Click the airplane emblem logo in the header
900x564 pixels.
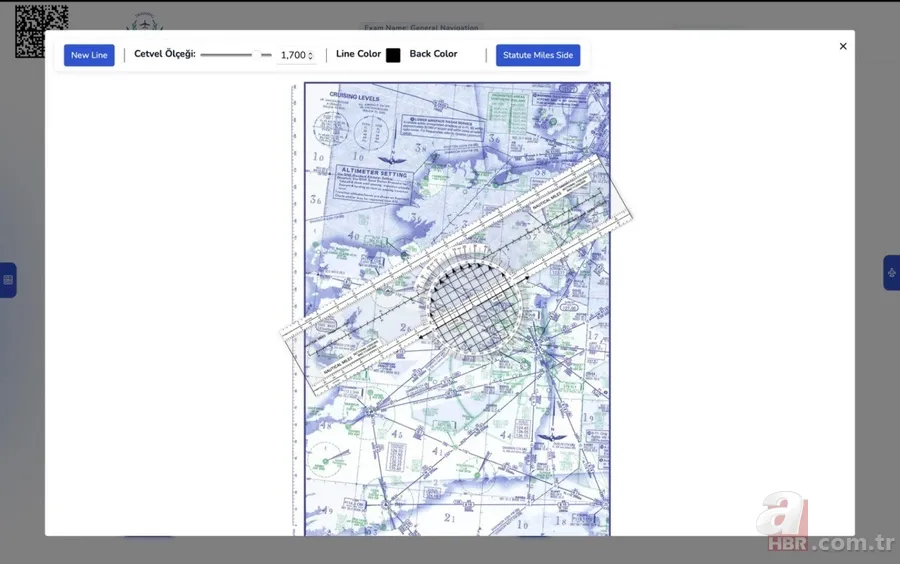(x=145, y=22)
